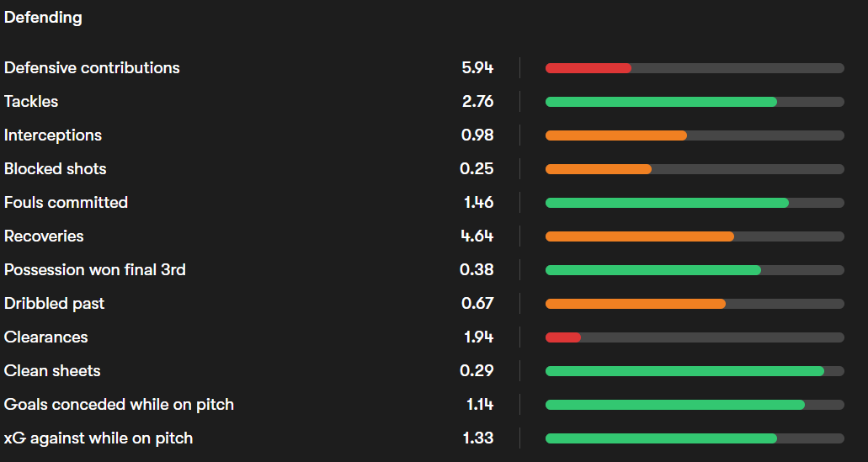The height and width of the screenshot is (462, 868).
Task: Select Possession won final 3rd label
Action: coord(94,270)
